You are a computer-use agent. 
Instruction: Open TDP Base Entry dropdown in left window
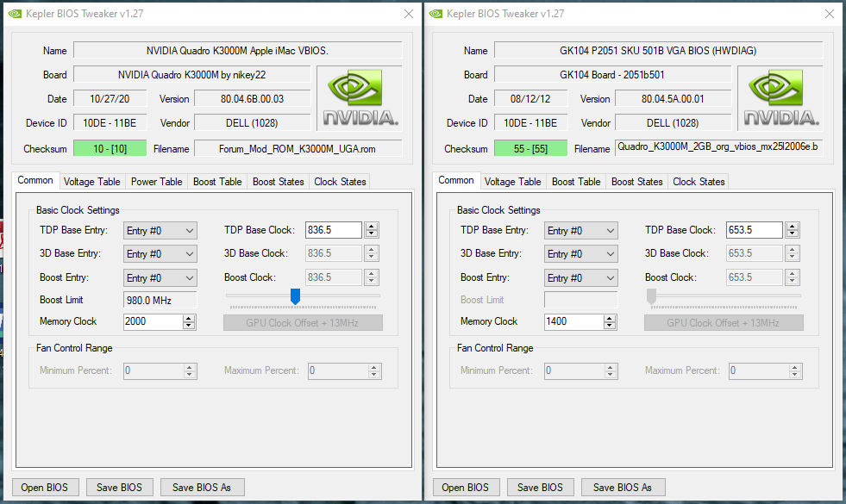pyautogui.click(x=160, y=231)
